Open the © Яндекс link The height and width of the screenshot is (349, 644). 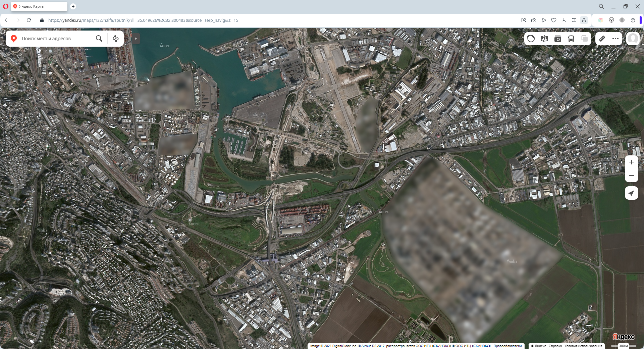pos(538,346)
